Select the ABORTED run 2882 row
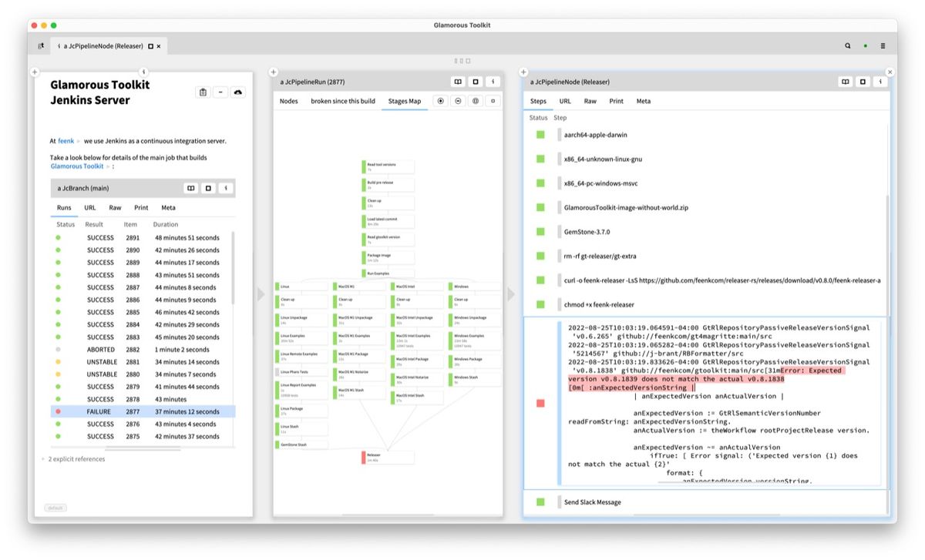 point(143,349)
